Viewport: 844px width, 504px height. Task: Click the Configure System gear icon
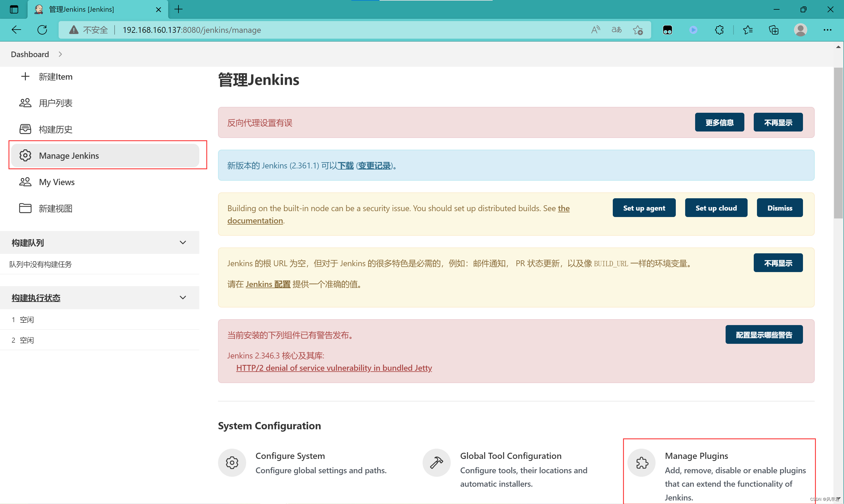click(232, 463)
